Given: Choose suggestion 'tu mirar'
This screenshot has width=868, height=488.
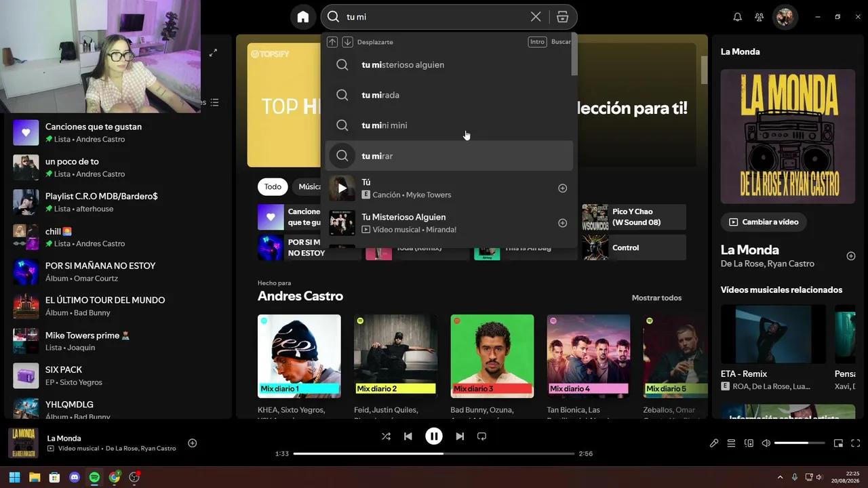Looking at the screenshot, I should [449, 156].
